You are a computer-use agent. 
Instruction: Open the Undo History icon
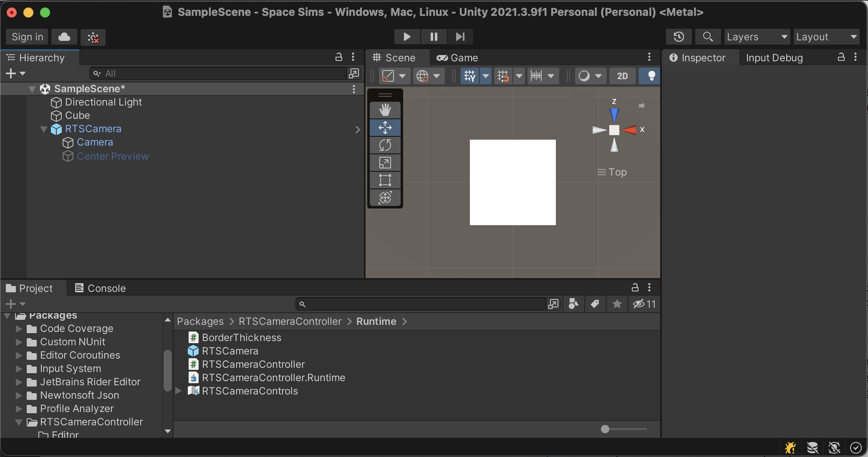click(x=679, y=37)
